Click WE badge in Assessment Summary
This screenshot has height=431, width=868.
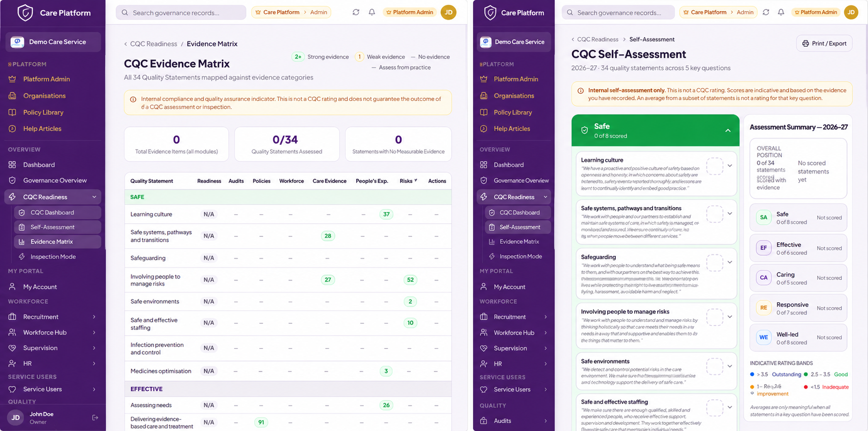(x=764, y=337)
